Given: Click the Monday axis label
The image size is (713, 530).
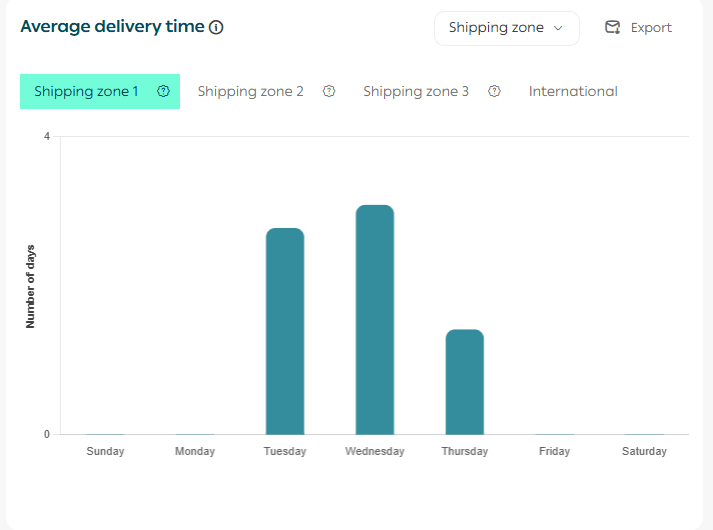Looking at the screenshot, I should click(x=195, y=451).
